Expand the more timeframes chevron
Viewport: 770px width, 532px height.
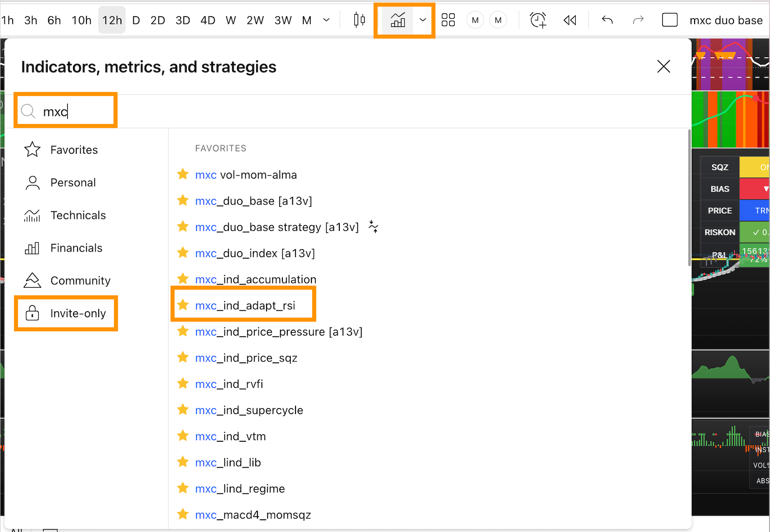(326, 20)
